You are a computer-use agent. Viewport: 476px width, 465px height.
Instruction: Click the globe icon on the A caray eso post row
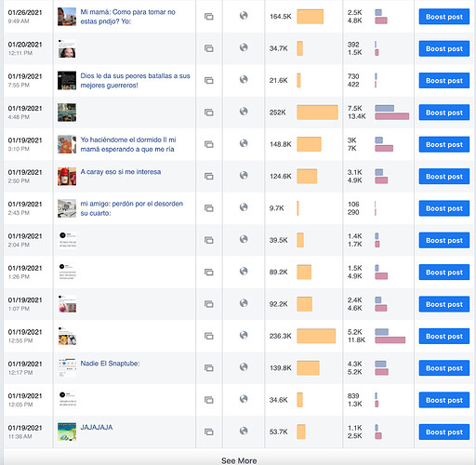244,175
